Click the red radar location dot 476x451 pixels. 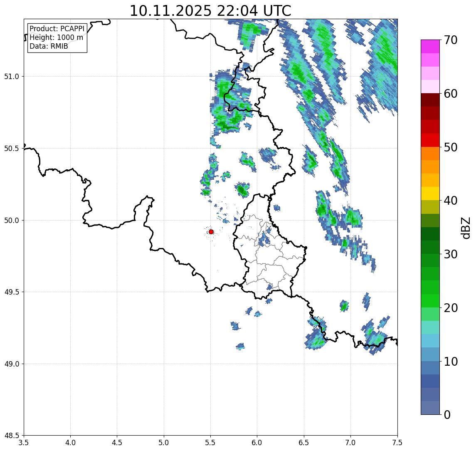point(211,232)
